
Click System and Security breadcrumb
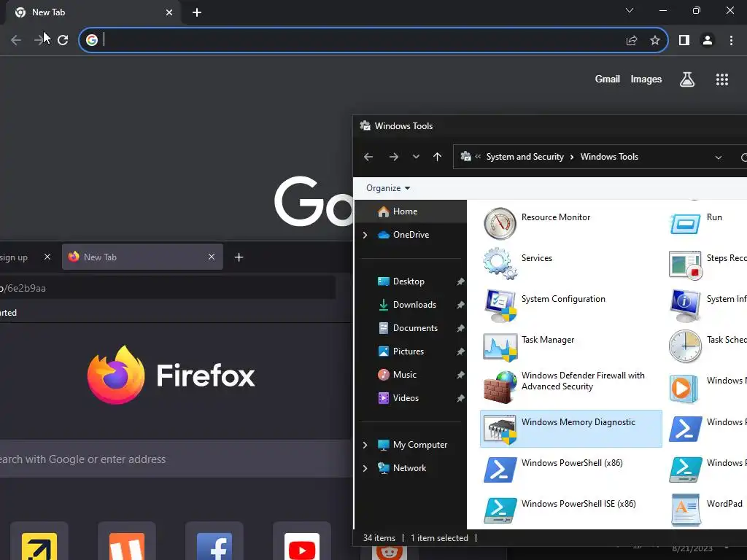525,157
